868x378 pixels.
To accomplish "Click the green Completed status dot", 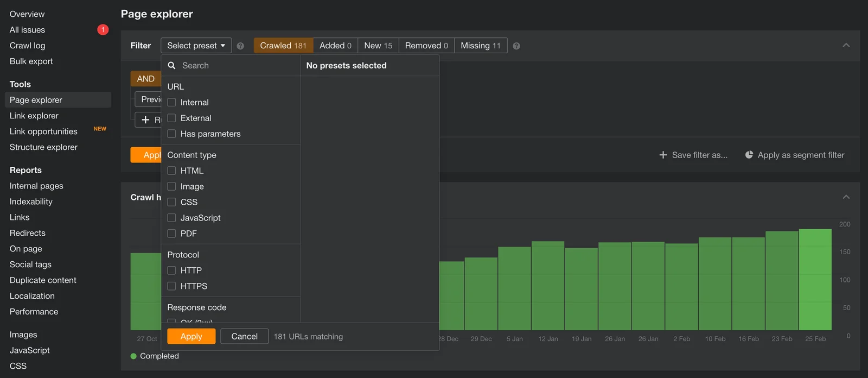I will [133, 356].
